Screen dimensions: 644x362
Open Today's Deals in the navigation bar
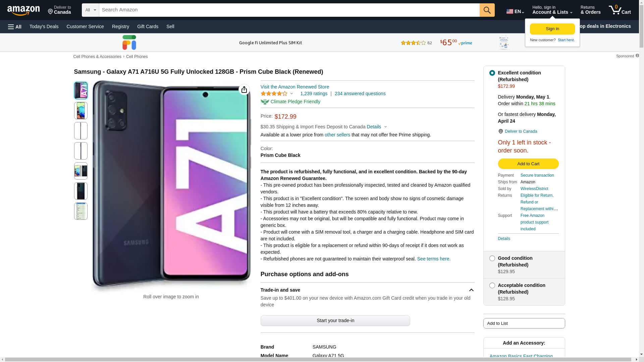tap(44, 26)
